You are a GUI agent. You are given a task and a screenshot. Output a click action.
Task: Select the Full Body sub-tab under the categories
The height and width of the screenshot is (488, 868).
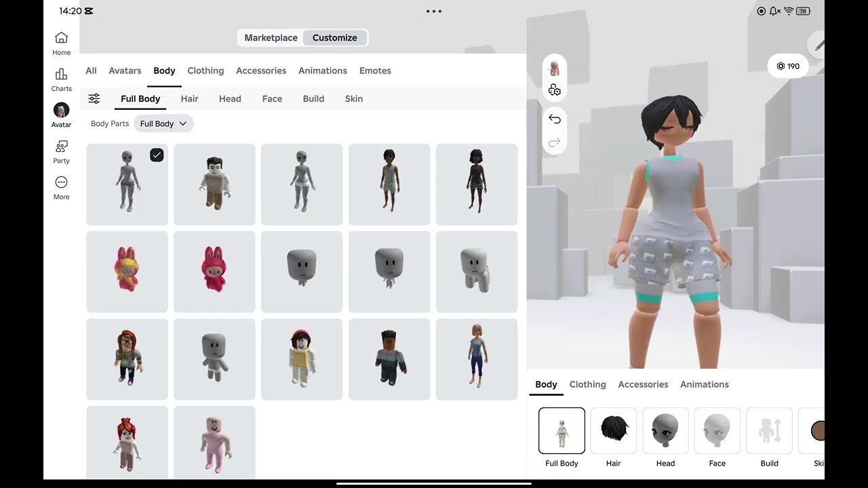[x=140, y=99]
